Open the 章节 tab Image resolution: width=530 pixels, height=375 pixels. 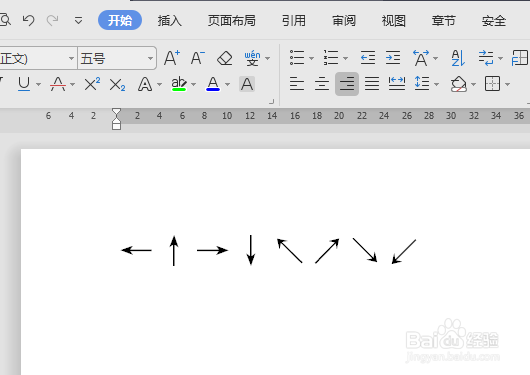[x=443, y=21]
